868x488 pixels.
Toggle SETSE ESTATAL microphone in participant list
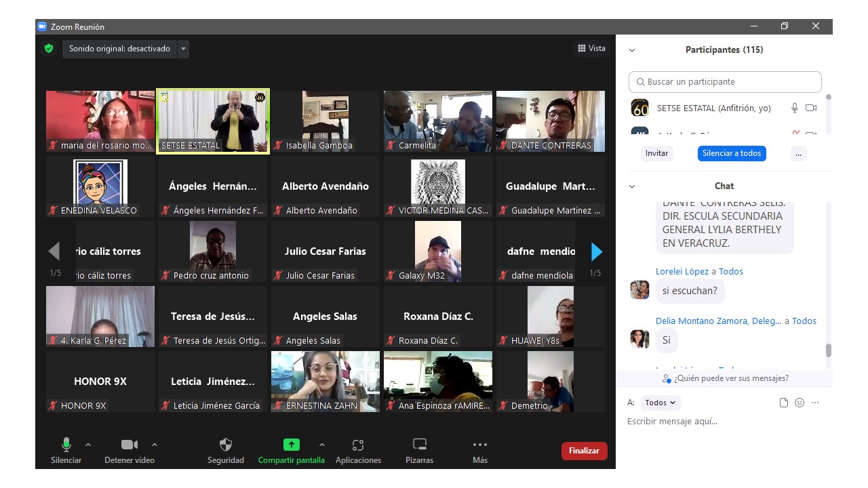pos(795,108)
